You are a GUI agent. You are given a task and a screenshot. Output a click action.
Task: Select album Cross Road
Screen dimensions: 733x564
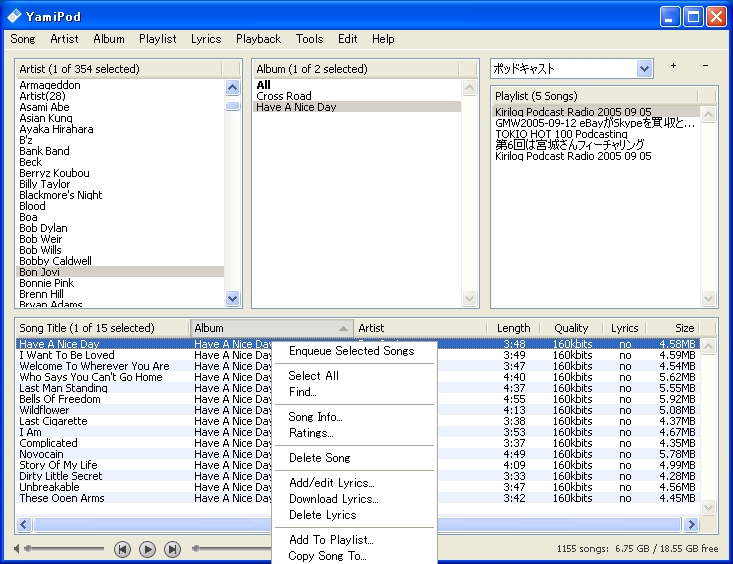(357, 96)
